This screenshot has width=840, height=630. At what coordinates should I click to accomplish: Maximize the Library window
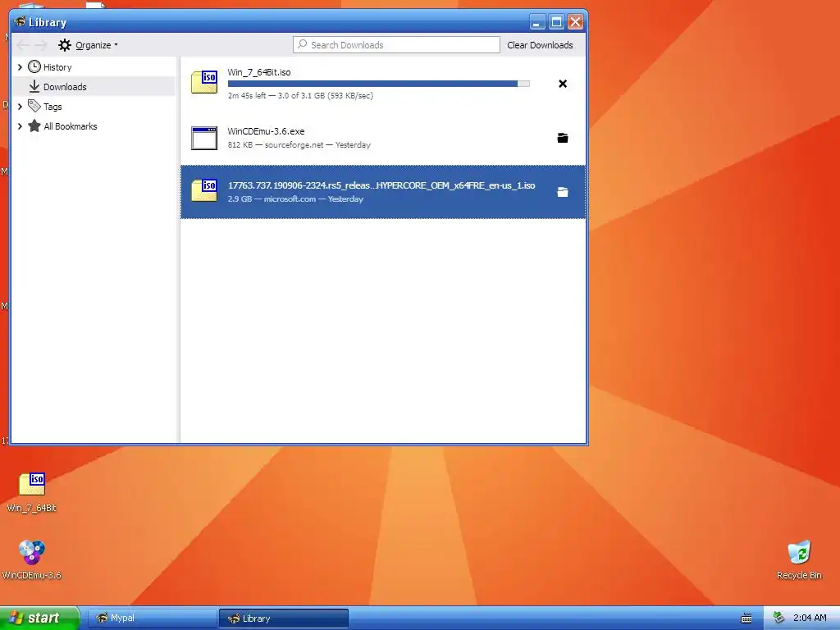tap(557, 22)
